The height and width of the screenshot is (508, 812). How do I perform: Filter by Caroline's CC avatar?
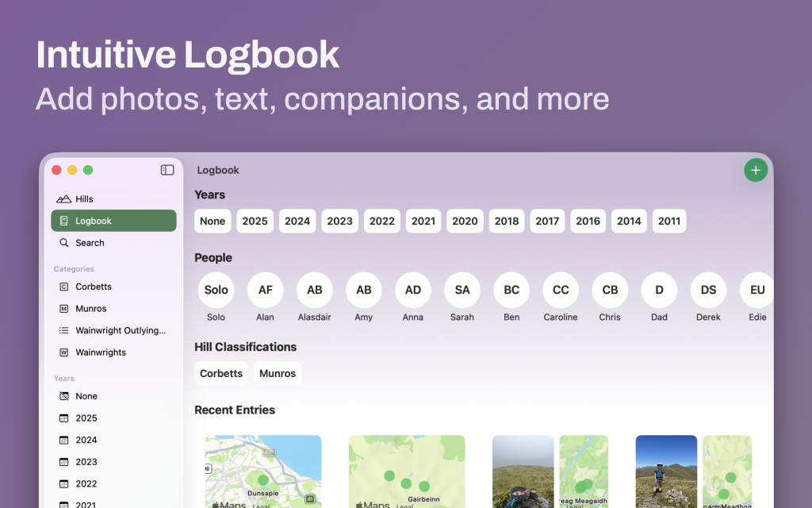pos(561,291)
